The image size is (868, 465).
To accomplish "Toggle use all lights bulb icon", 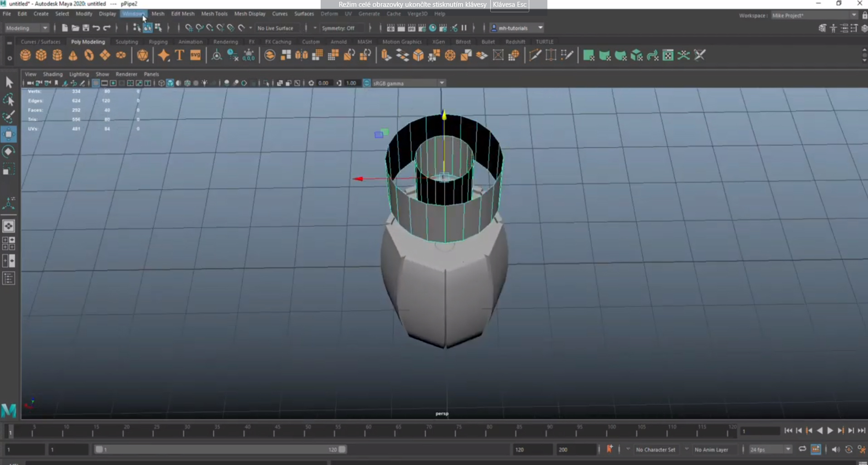I will [205, 83].
